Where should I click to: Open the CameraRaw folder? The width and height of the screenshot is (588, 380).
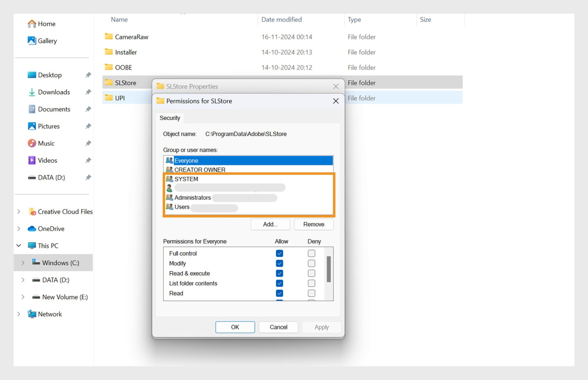[x=132, y=37]
